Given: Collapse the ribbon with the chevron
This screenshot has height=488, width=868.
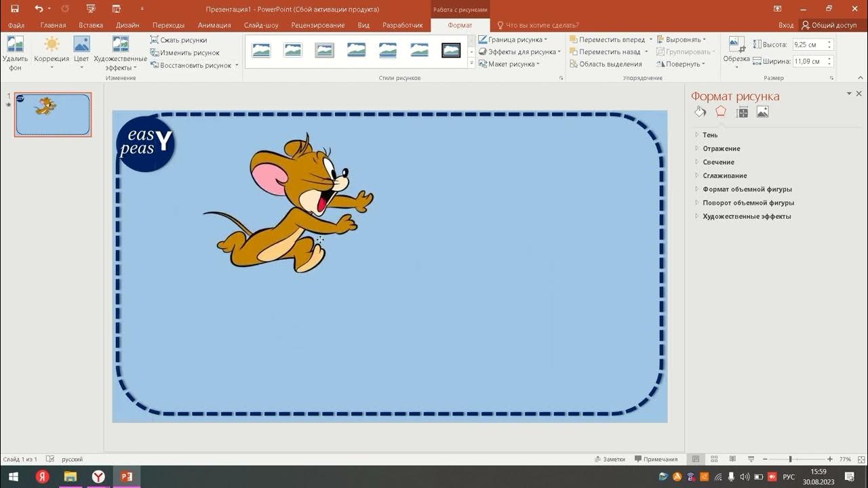Looking at the screenshot, I should tap(859, 77).
